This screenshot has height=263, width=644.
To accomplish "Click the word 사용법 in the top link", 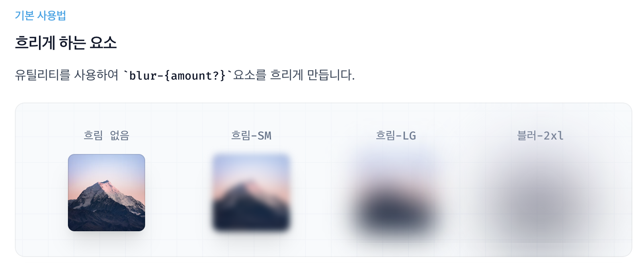I will pos(52,15).
